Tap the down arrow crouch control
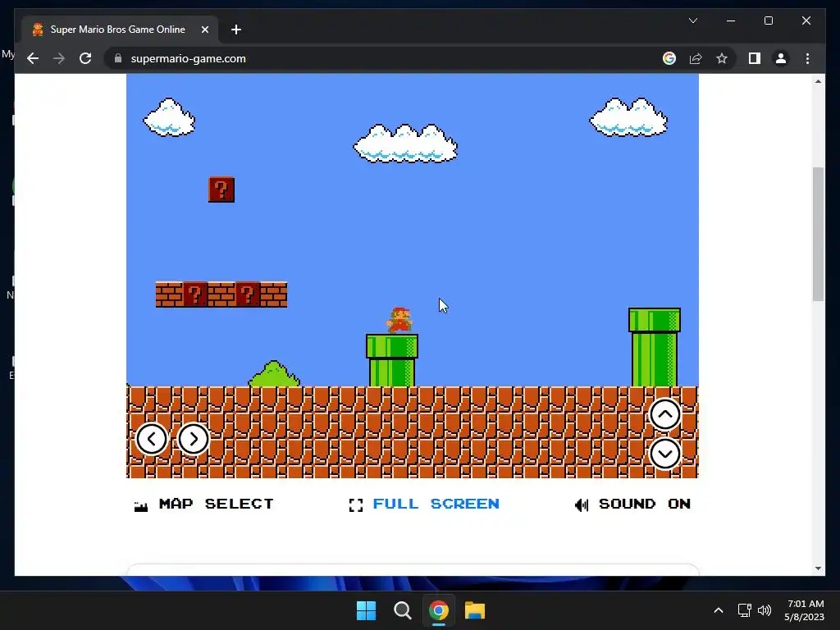 (x=664, y=454)
